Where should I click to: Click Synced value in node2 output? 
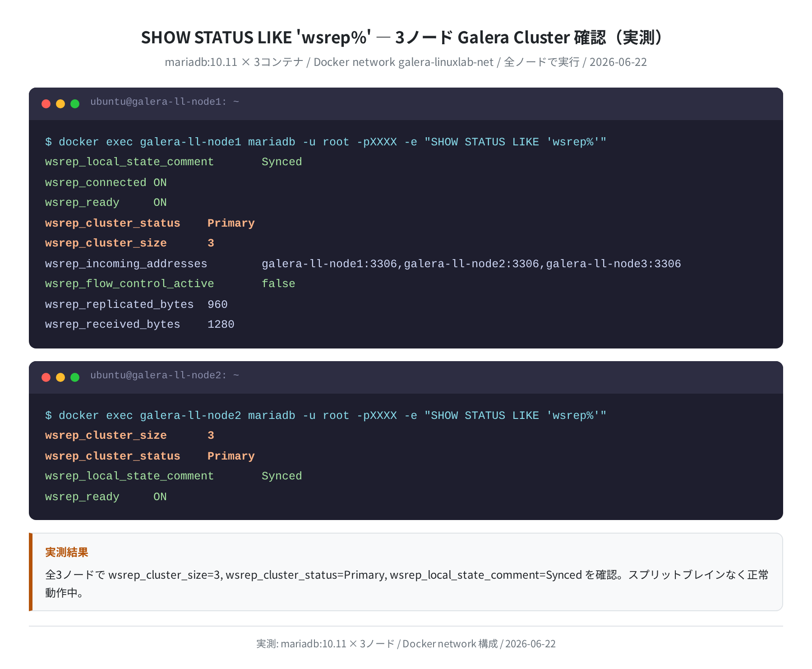pyautogui.click(x=282, y=476)
